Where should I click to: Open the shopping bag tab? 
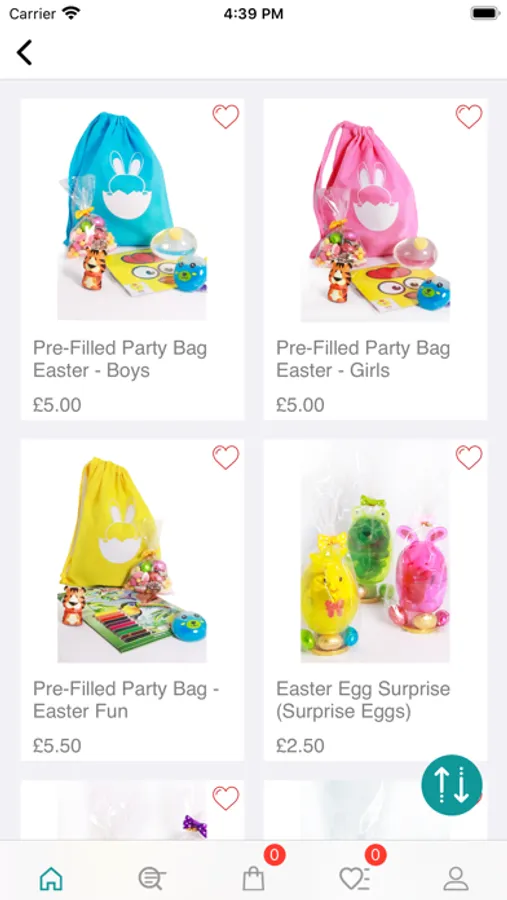coord(253,878)
